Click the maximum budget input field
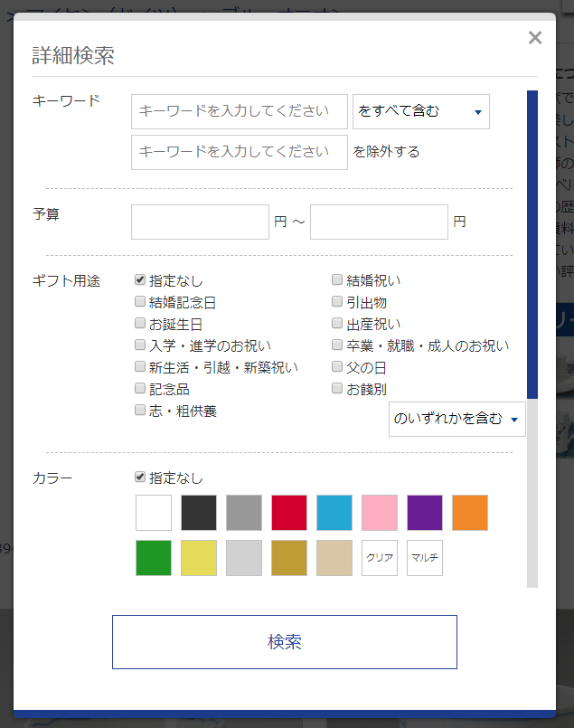This screenshot has height=728, width=574. [x=379, y=222]
